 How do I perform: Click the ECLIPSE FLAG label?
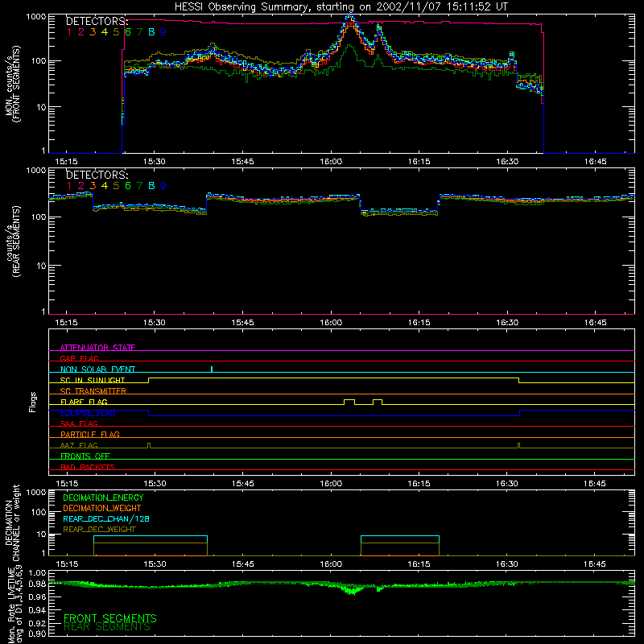coord(88,413)
